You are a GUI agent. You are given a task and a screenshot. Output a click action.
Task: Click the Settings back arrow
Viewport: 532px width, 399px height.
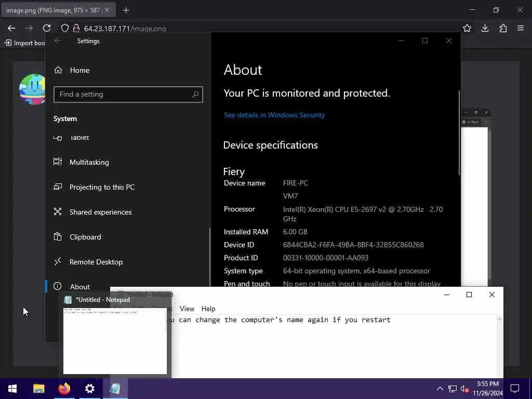click(x=58, y=41)
